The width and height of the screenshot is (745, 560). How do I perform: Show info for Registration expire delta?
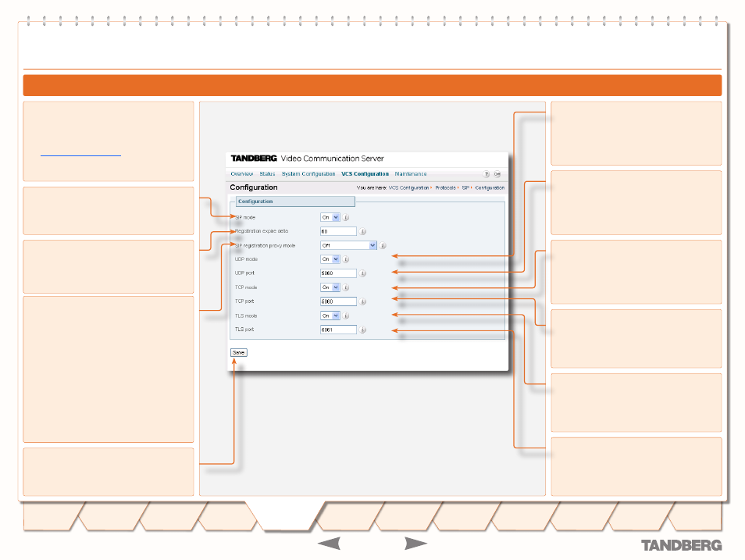pyautogui.click(x=363, y=231)
